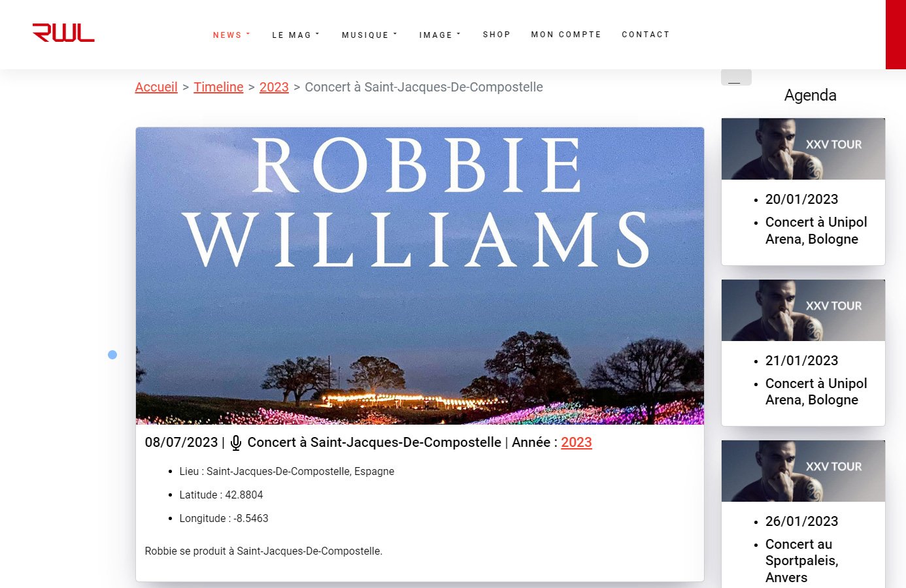Click the Latitude : 42.8804 line

[x=221, y=495]
